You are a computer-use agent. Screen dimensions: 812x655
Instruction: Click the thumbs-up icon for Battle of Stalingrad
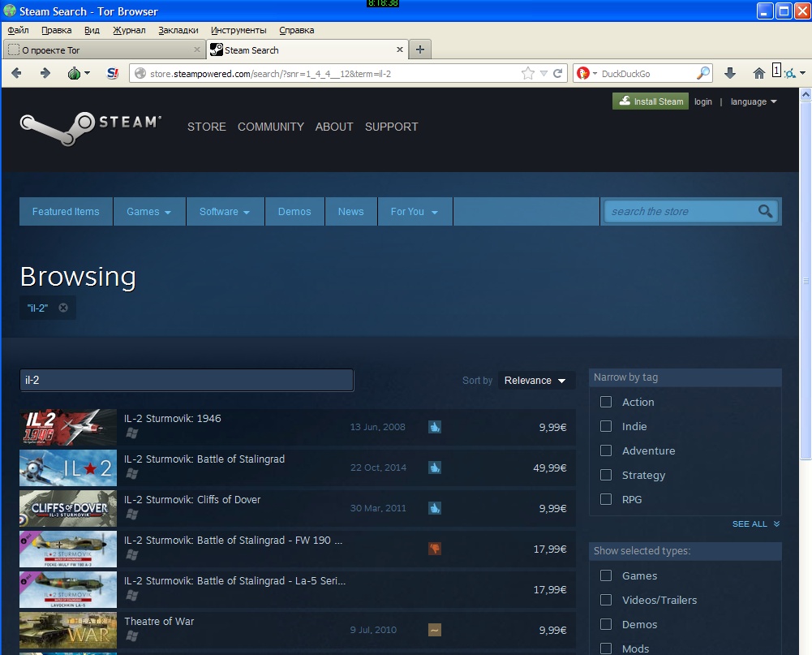pos(435,468)
